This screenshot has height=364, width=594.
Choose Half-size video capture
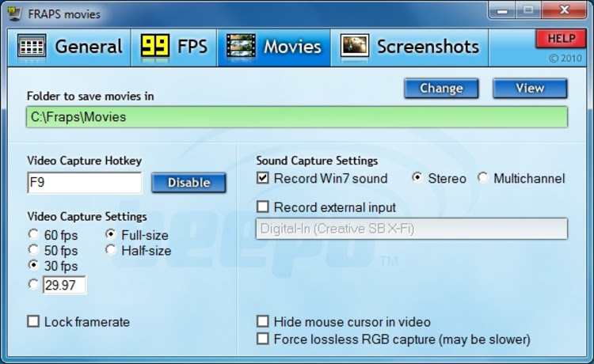click(x=111, y=250)
